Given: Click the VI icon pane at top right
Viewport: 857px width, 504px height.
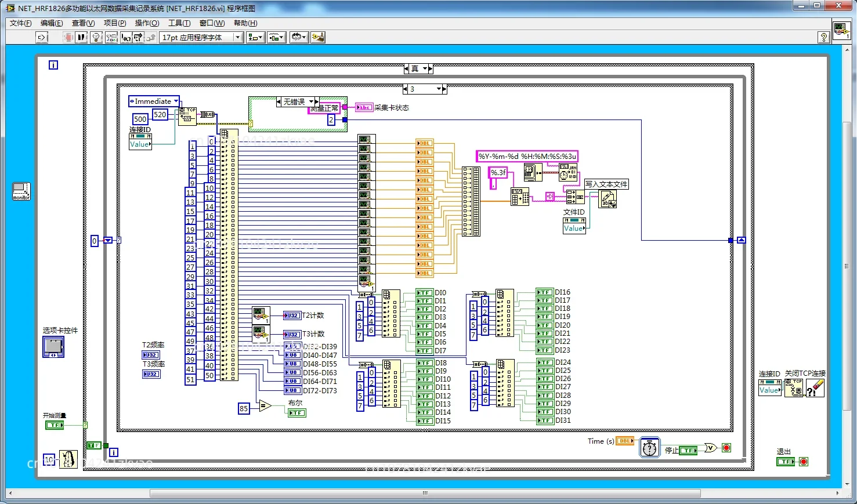Looking at the screenshot, I should point(841,30).
